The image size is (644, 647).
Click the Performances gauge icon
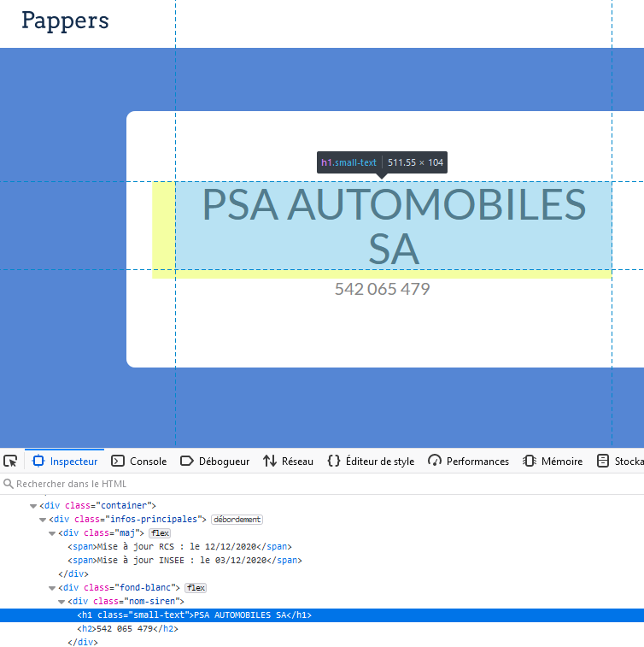(435, 461)
